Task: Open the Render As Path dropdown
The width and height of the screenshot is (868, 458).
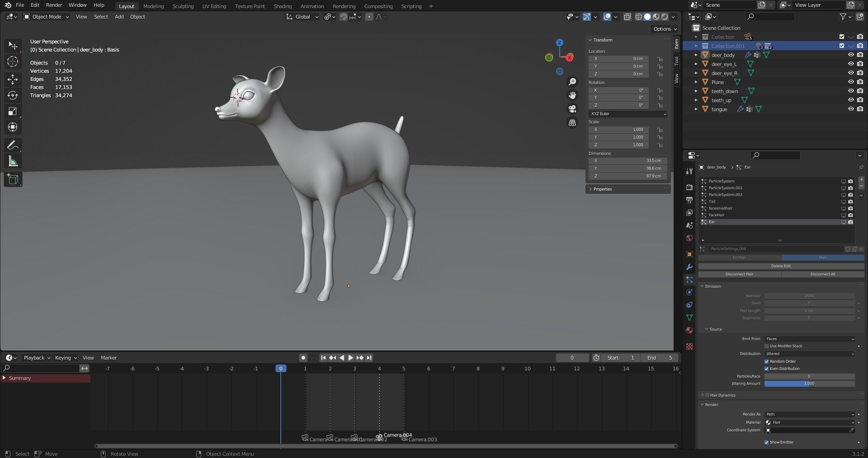Action: [809, 414]
